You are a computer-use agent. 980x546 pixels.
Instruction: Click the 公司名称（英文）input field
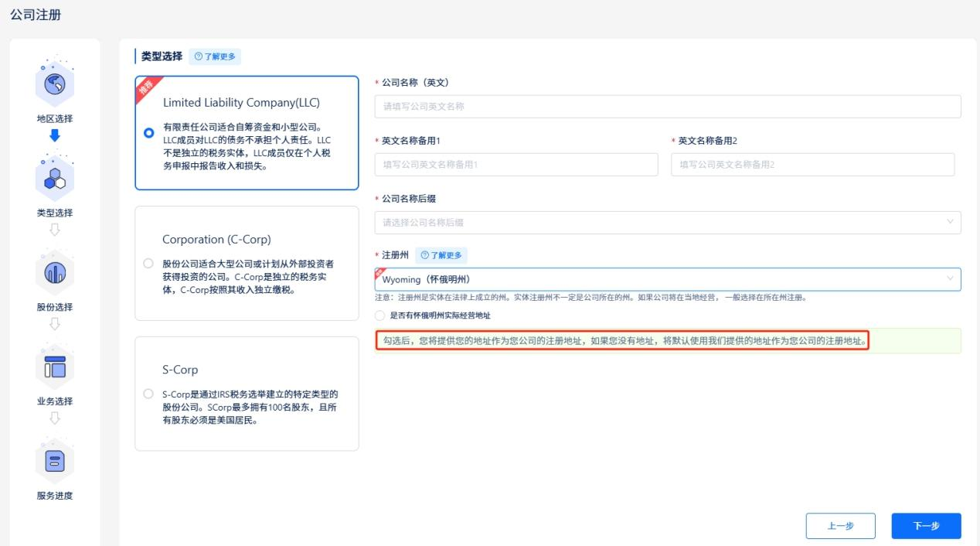click(x=666, y=106)
